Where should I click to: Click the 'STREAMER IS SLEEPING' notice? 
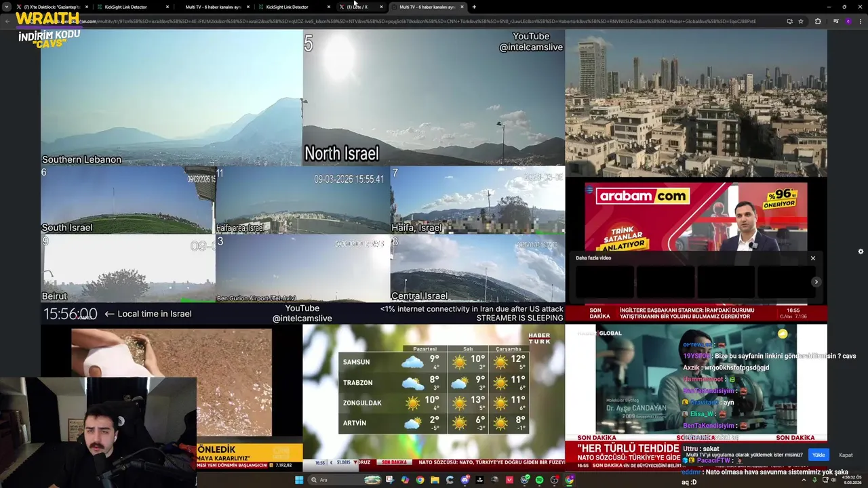pos(519,318)
